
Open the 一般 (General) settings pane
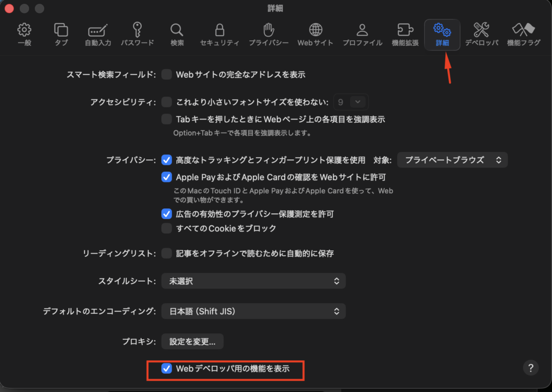pyautogui.click(x=24, y=34)
